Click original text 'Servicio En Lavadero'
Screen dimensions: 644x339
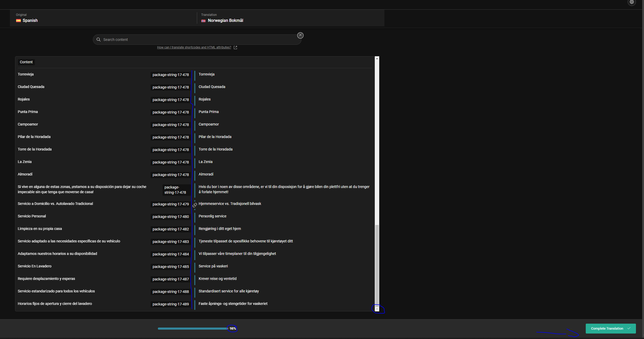[x=35, y=266]
